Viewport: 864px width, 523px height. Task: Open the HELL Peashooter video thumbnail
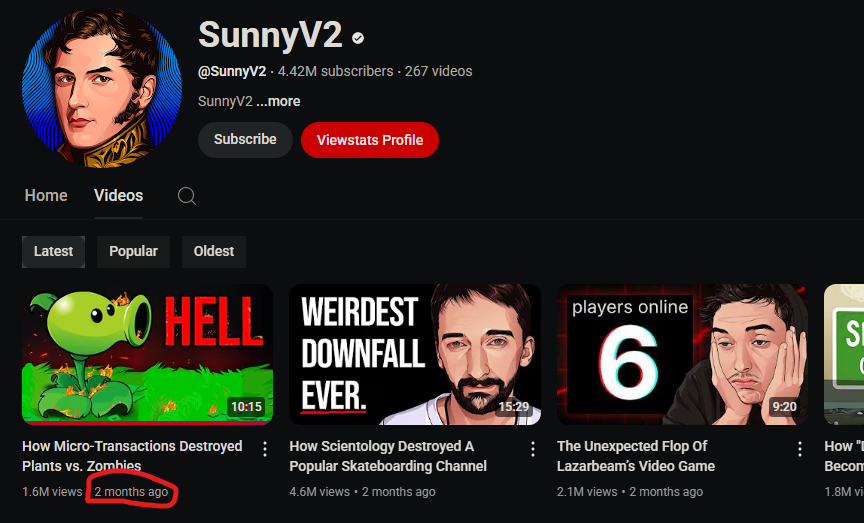147,354
